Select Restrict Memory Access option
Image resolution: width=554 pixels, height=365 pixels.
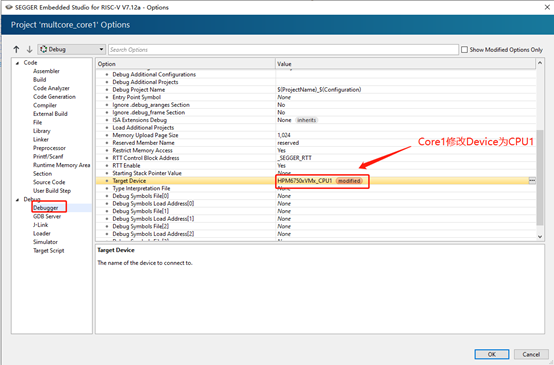click(x=142, y=150)
